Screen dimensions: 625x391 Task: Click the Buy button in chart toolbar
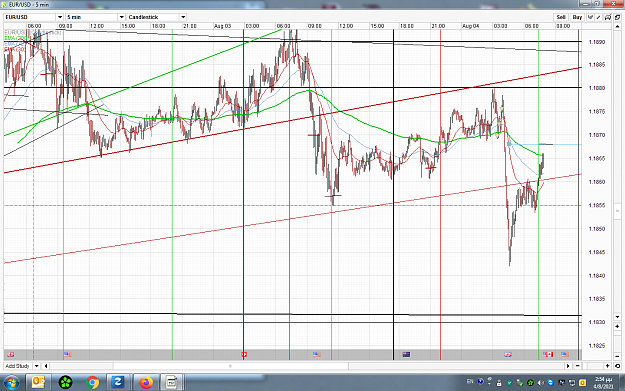tap(577, 17)
